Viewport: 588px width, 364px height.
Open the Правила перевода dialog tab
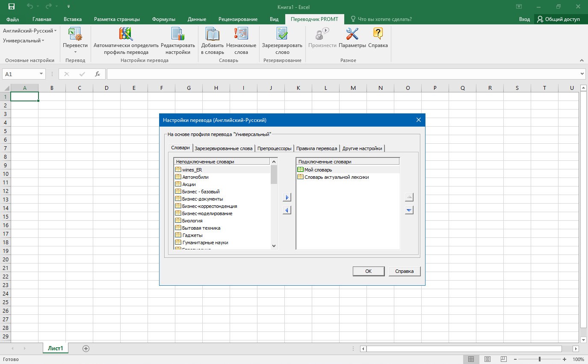pos(317,148)
